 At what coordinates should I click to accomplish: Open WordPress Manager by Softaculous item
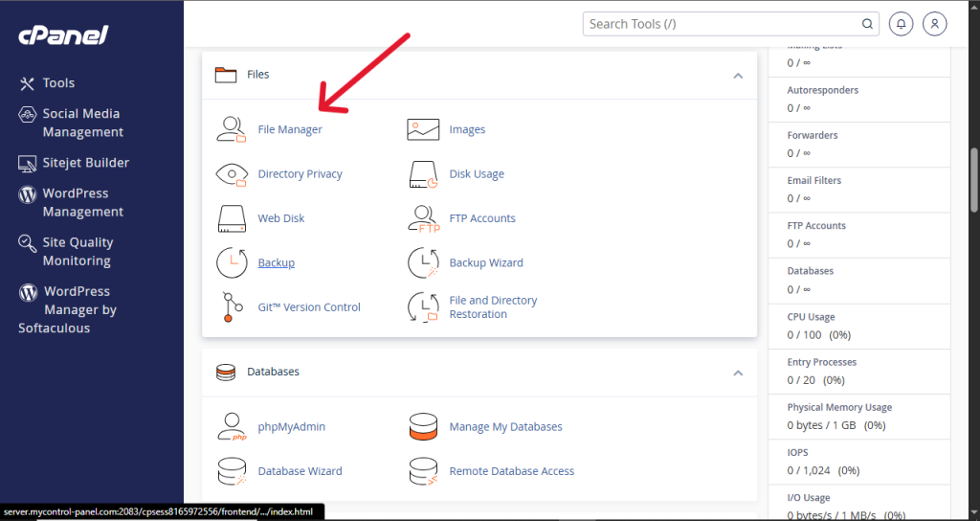click(68, 309)
